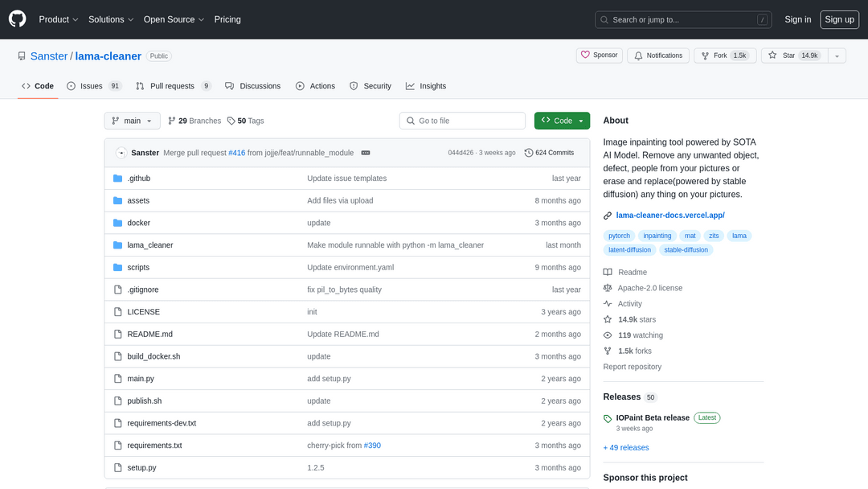
Task: Open pull request #416 link
Action: pyautogui.click(x=237, y=153)
